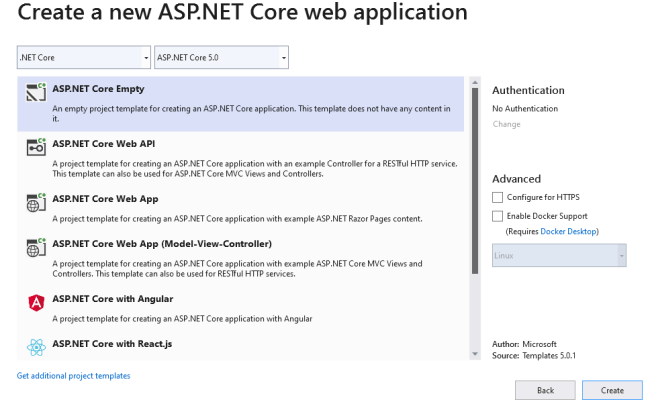Click the template list scroll down arrow

(x=475, y=354)
